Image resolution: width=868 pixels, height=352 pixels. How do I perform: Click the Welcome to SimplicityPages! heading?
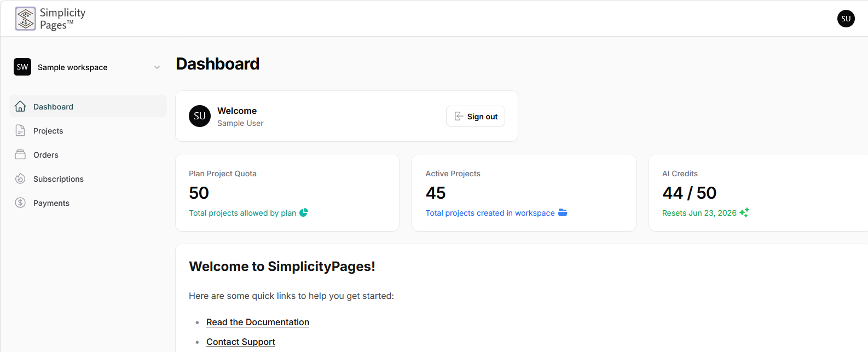click(x=282, y=267)
